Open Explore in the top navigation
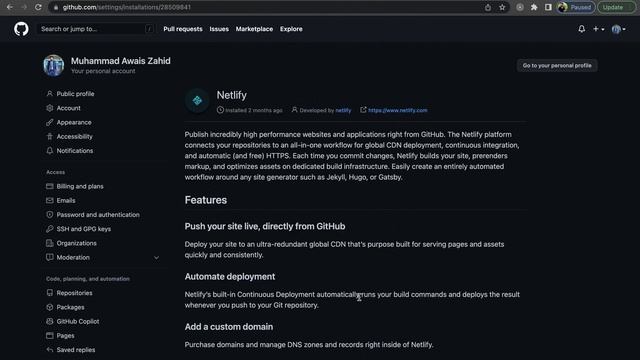 pos(291,29)
